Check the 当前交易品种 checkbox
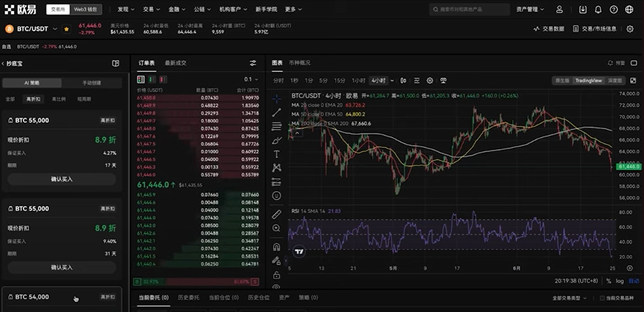Screen dimensions: 644x312 coord(602,298)
